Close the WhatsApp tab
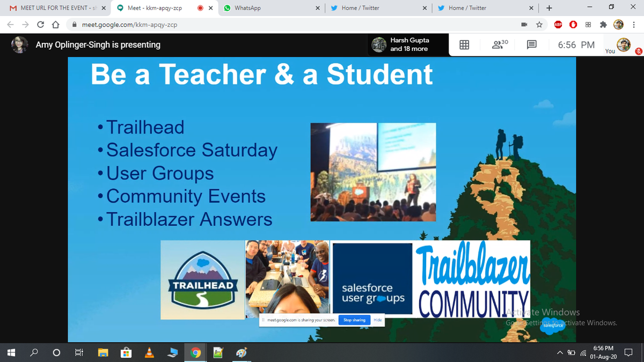 [318, 8]
